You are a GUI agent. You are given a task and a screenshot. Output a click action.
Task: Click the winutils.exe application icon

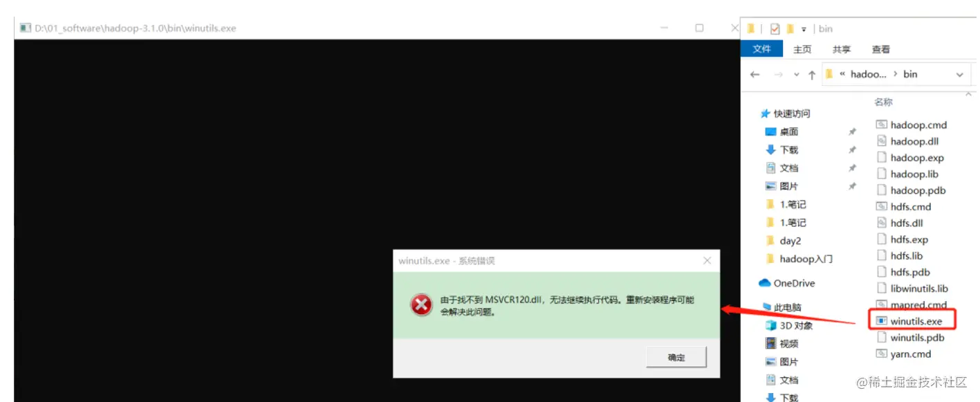tap(881, 321)
